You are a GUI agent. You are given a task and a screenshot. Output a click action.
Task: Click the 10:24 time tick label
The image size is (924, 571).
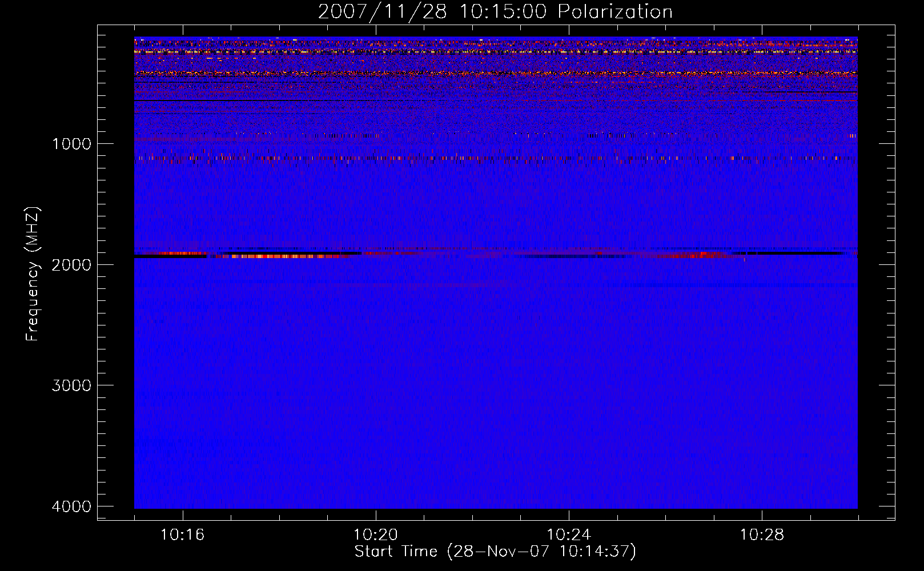(569, 535)
